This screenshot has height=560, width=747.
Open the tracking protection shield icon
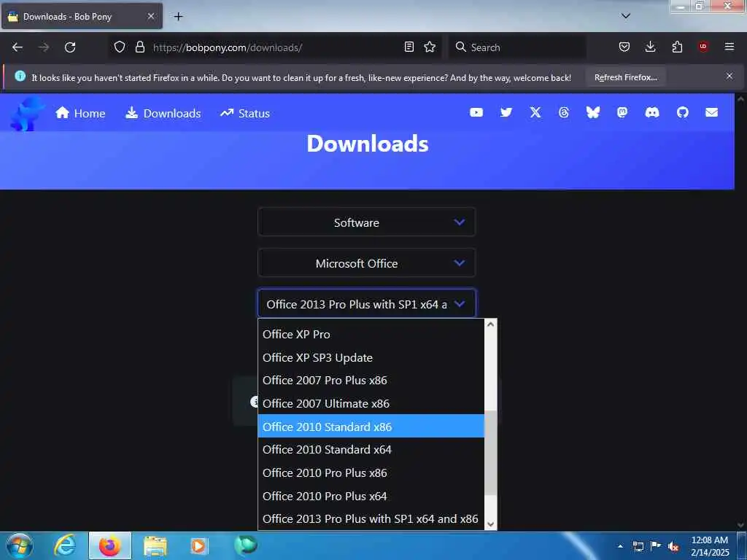[x=120, y=47]
